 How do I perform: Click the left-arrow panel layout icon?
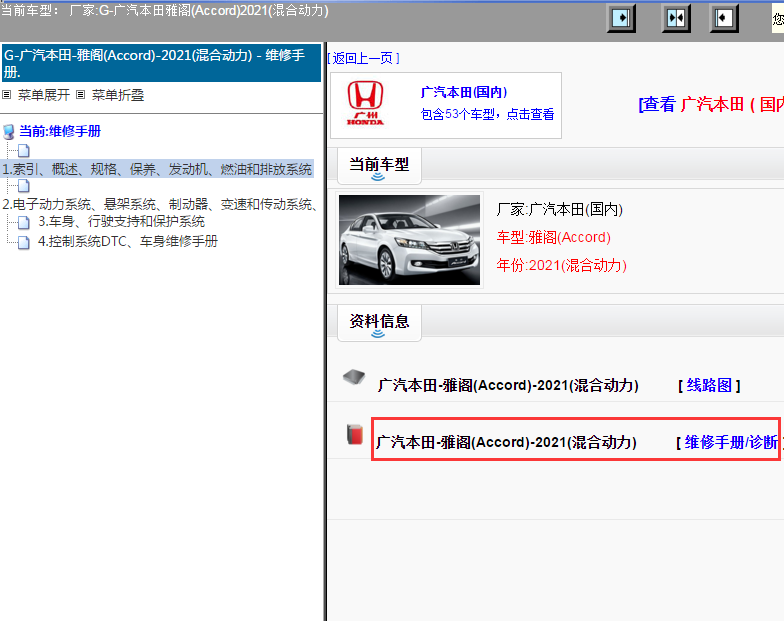(x=724, y=18)
